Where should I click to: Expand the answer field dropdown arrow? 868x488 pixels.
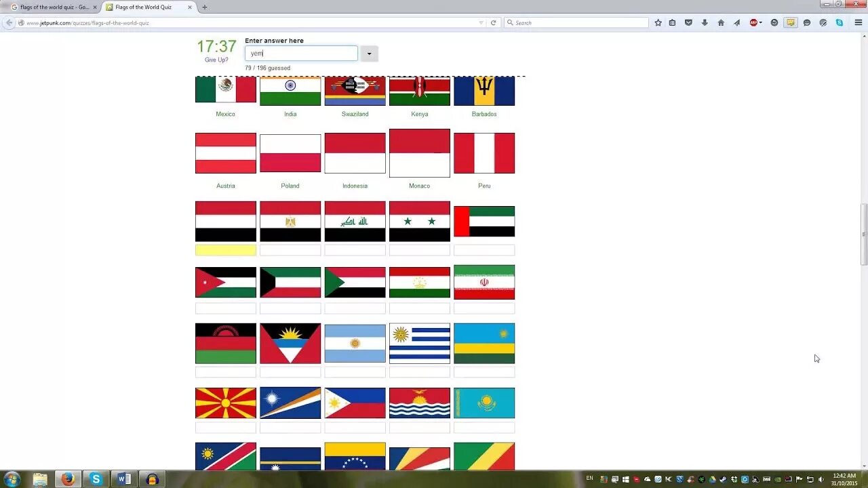point(370,54)
